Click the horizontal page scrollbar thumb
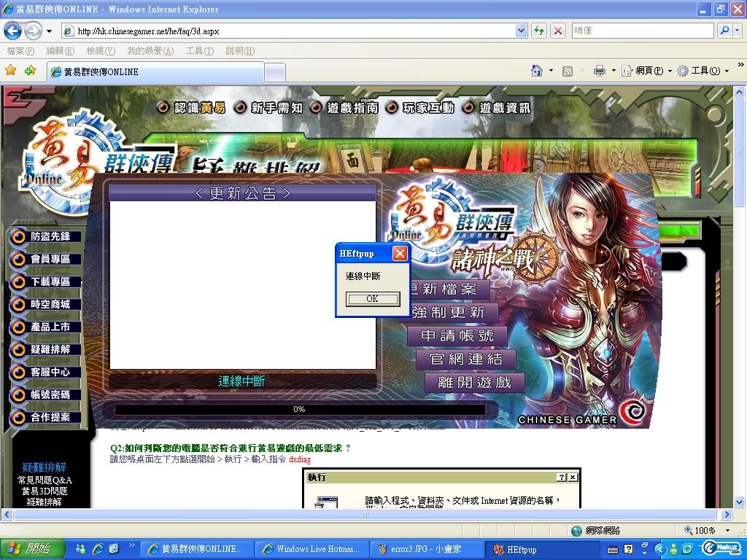This screenshot has height=560, width=747. point(365,514)
